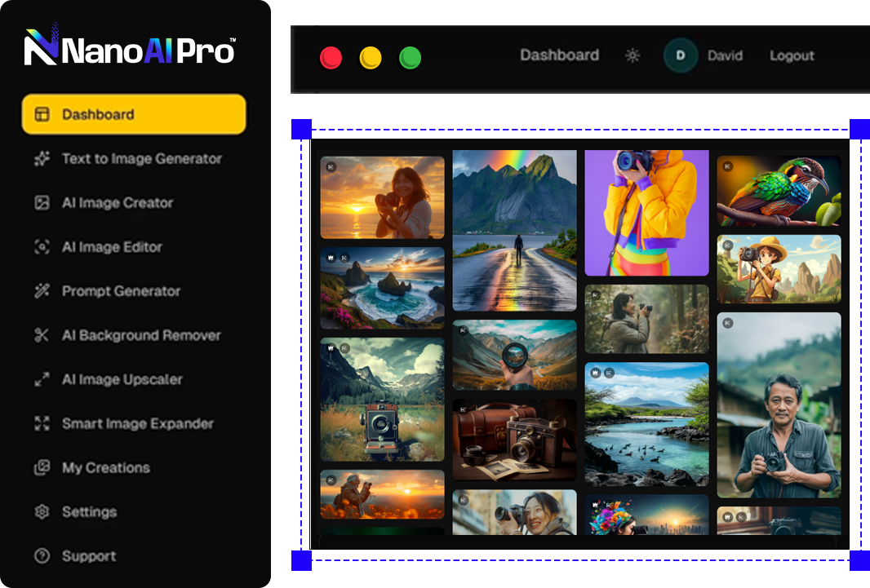Click the Logout link
Viewport: 870px width, 588px height.
792,55
